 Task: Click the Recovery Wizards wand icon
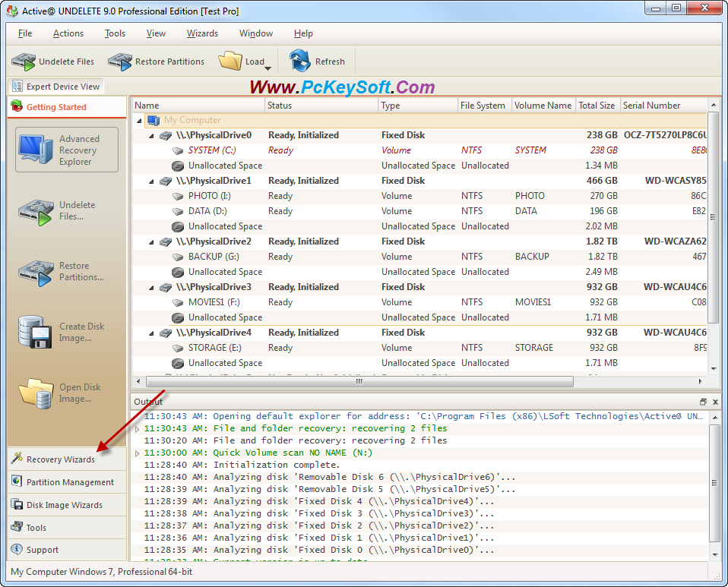17,458
